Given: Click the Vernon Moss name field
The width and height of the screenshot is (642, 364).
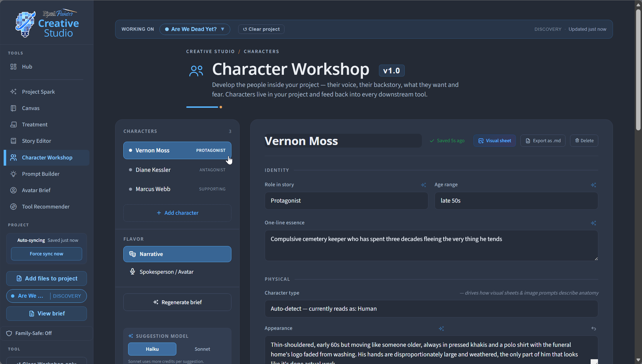Looking at the screenshot, I should coord(343,141).
